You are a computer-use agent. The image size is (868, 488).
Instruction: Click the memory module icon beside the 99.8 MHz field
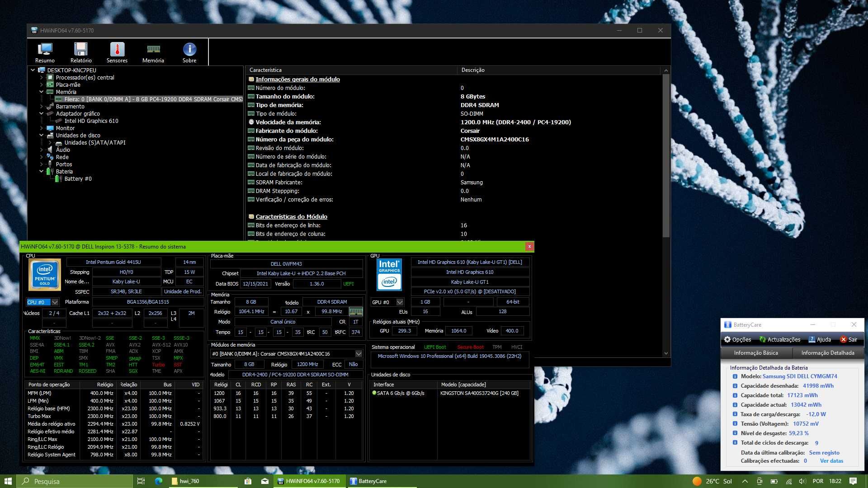click(356, 312)
